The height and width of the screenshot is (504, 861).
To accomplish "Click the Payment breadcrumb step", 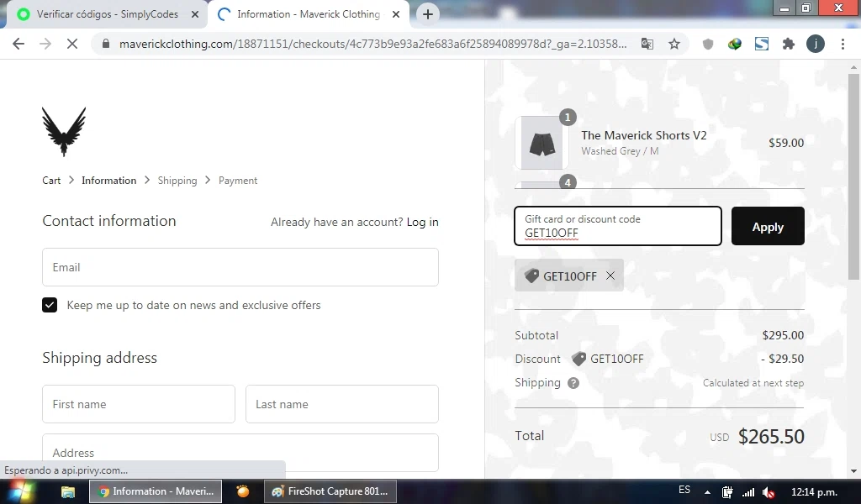I will tap(238, 181).
